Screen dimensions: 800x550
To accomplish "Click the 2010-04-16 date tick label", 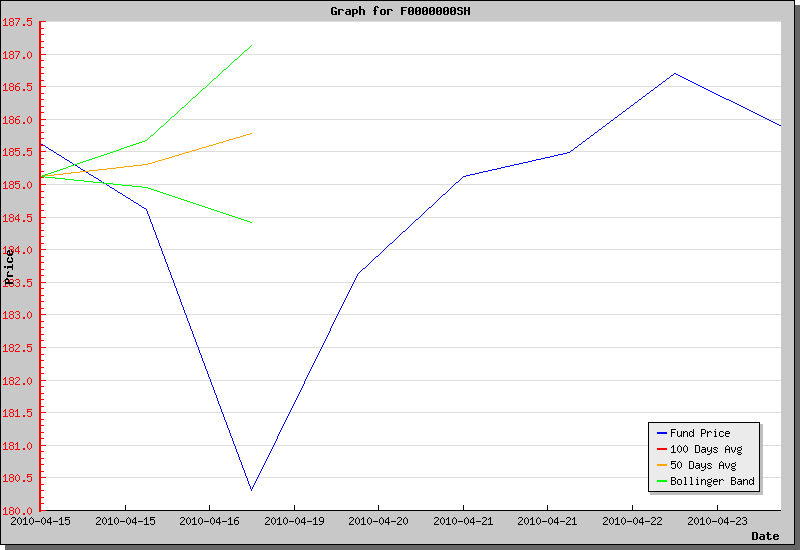I will pyautogui.click(x=209, y=521).
